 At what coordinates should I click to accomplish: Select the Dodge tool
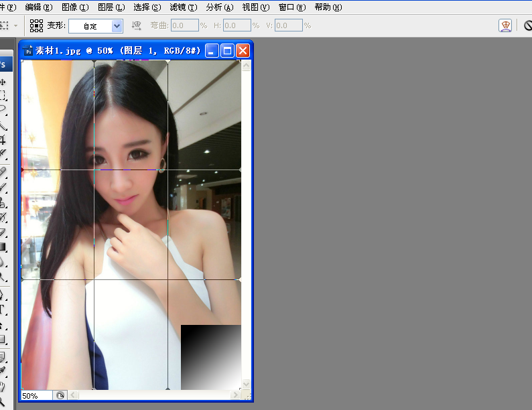tap(3, 277)
